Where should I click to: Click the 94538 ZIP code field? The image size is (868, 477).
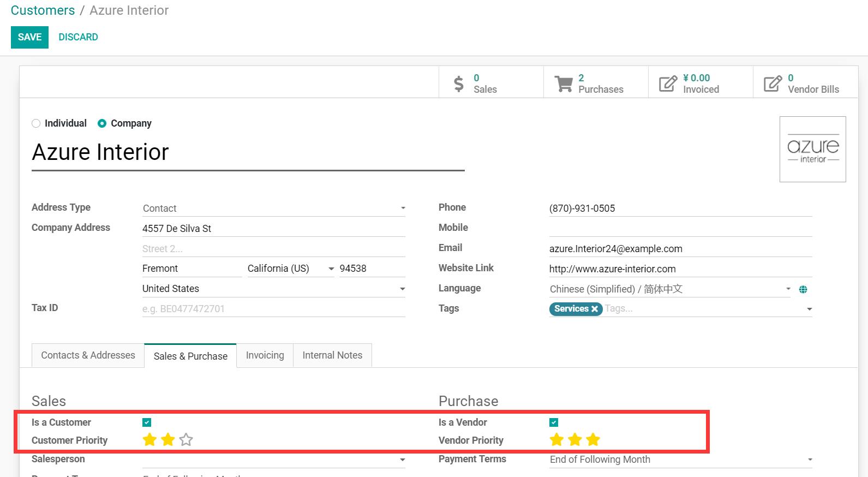click(x=372, y=269)
